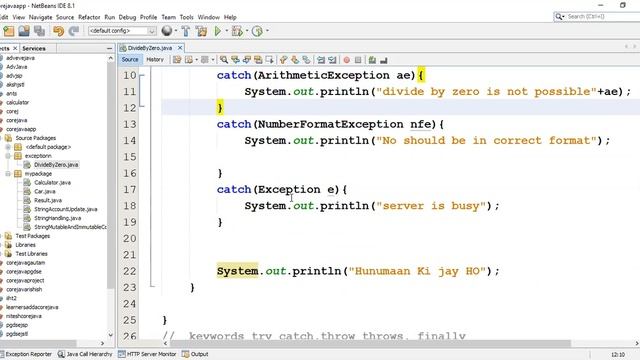Click the Comment lines icon
This screenshot has height=360, width=640.
click(372, 60)
